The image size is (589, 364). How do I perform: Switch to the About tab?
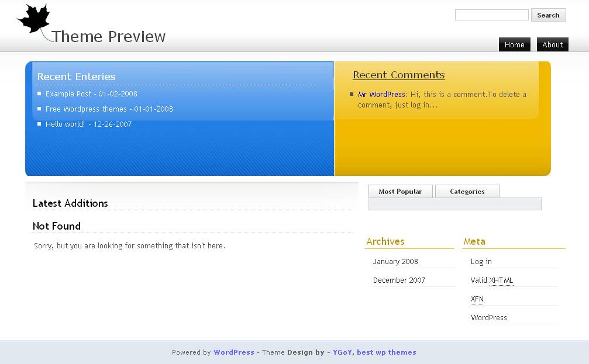pos(552,44)
